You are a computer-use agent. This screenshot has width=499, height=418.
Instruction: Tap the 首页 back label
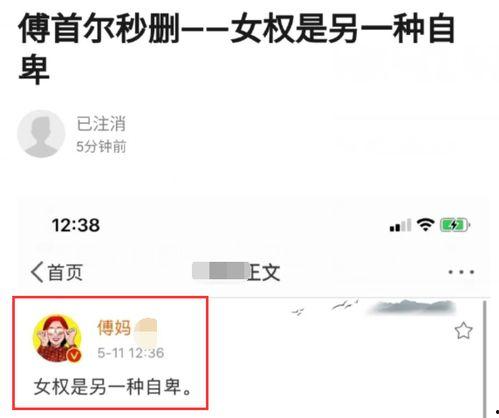65,272
